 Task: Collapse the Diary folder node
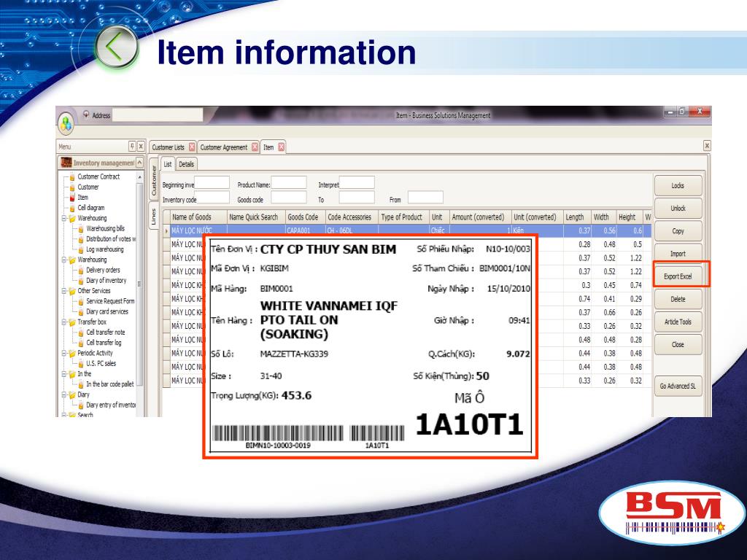(x=64, y=394)
